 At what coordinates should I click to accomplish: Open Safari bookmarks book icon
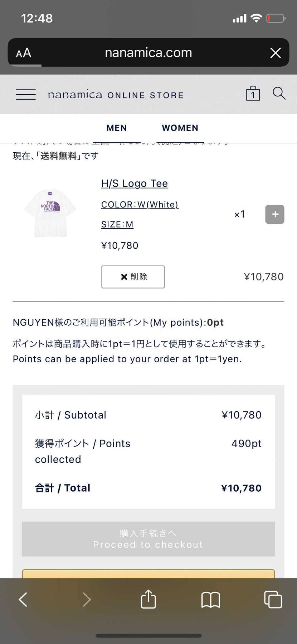210,600
